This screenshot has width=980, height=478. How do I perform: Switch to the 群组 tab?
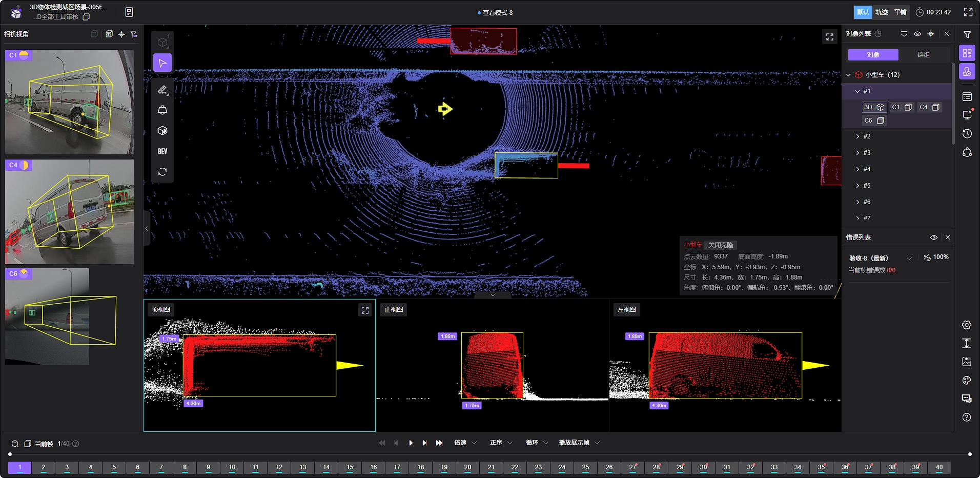pyautogui.click(x=923, y=55)
